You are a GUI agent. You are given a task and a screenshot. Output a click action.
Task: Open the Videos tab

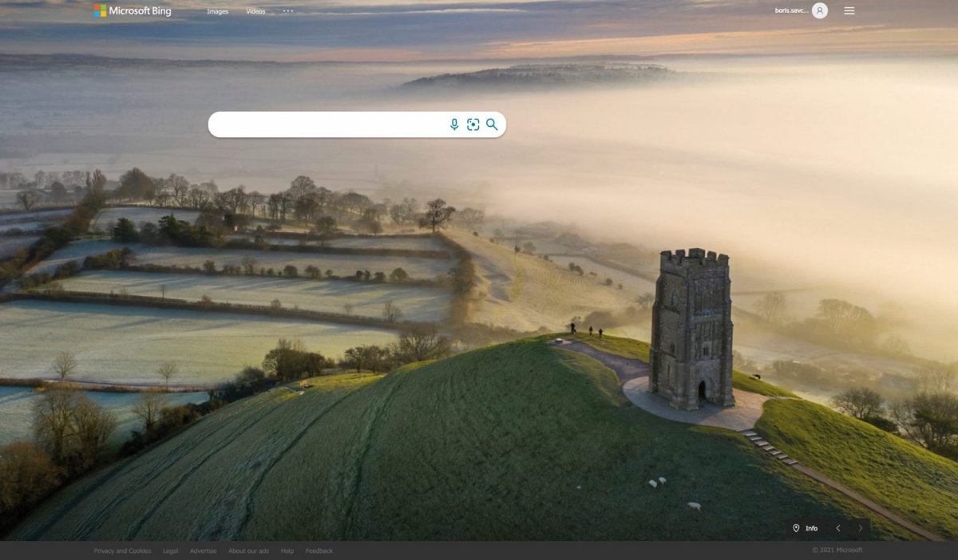[x=255, y=11]
